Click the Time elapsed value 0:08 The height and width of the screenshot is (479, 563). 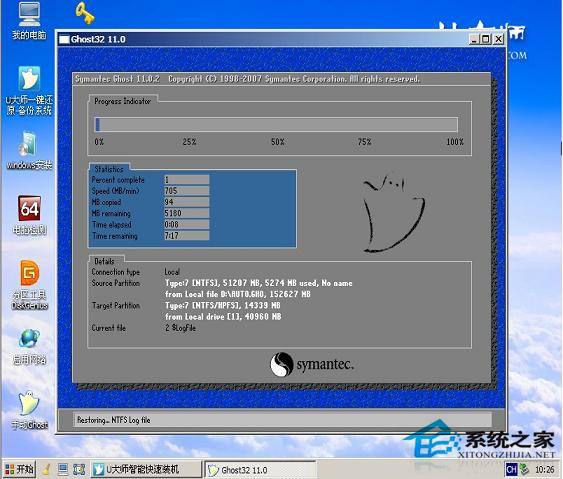186,224
